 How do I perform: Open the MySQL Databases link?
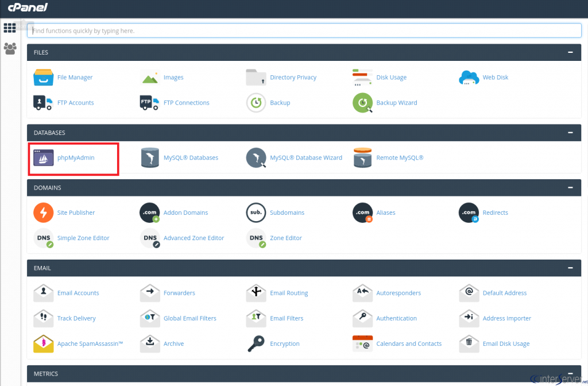(x=191, y=157)
